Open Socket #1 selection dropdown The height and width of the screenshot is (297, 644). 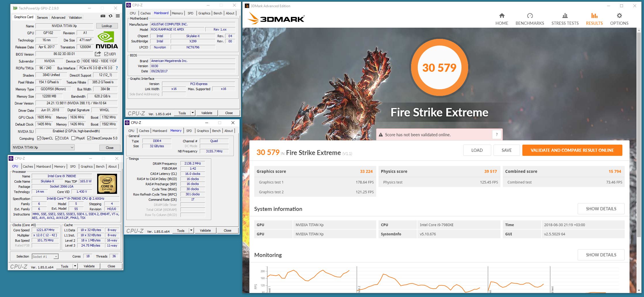click(45, 256)
